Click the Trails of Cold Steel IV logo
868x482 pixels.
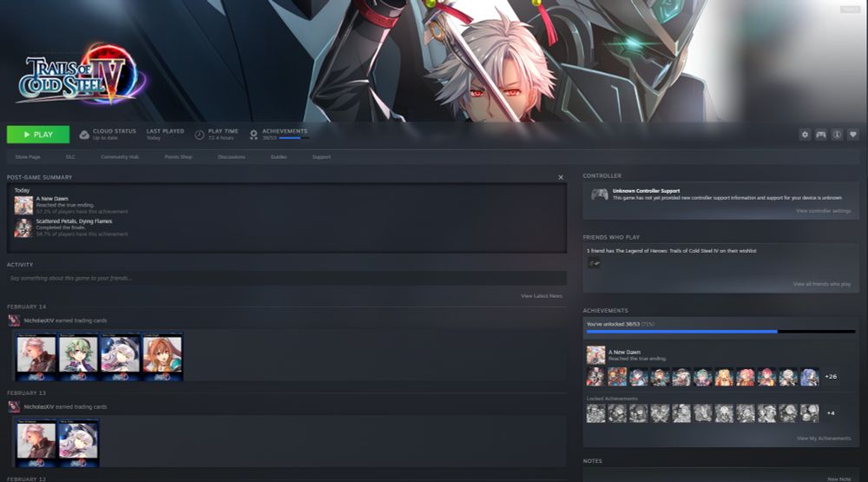[80, 75]
